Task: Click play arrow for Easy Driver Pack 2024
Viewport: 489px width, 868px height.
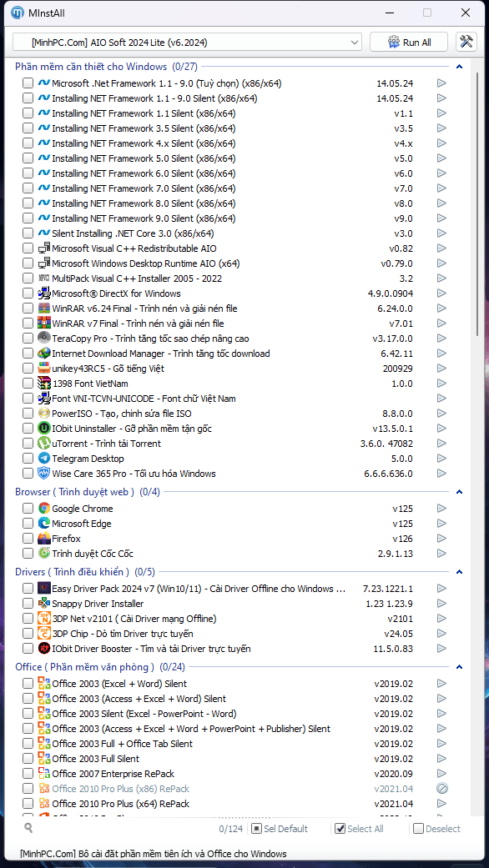Action: tap(441, 589)
